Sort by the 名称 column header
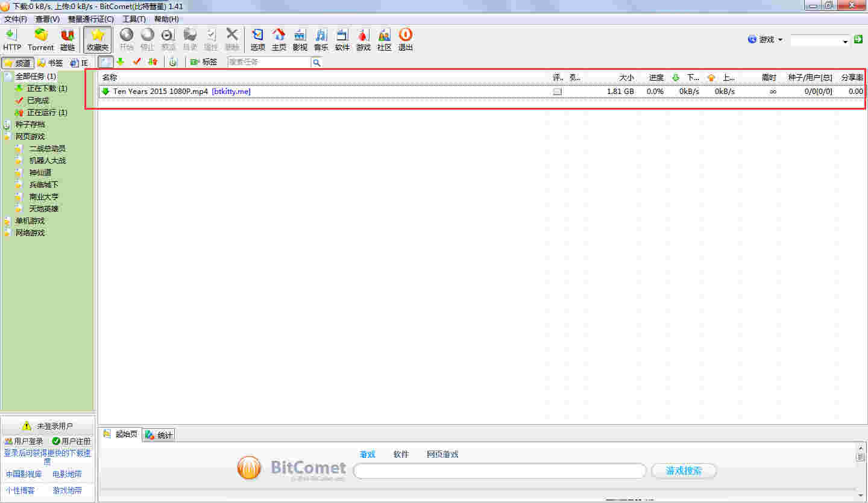Screen dimensions: 868x503 pos(109,77)
